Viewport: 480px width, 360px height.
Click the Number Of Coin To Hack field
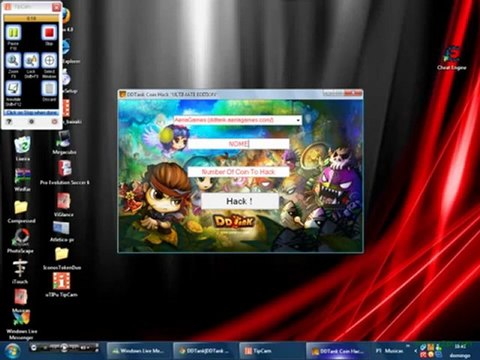pos(239,172)
